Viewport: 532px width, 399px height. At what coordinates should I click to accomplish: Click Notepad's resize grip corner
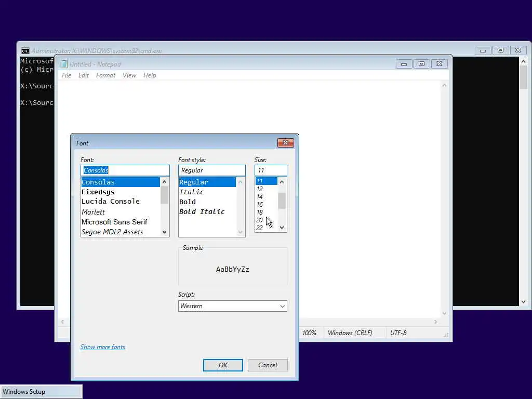446,335
